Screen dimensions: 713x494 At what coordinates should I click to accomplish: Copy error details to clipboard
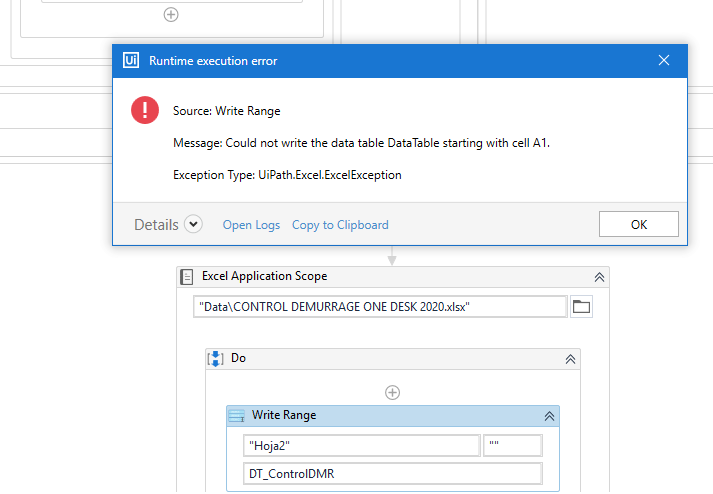pyautogui.click(x=340, y=225)
